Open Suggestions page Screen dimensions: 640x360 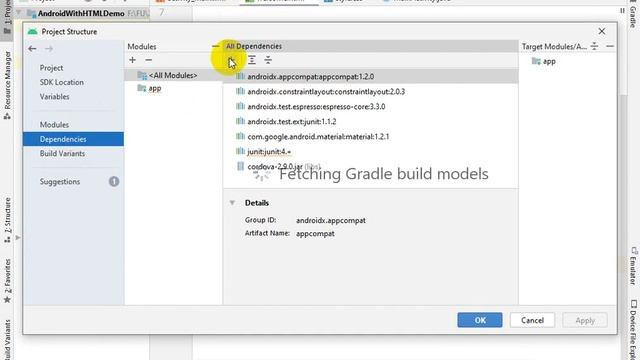[x=60, y=182]
